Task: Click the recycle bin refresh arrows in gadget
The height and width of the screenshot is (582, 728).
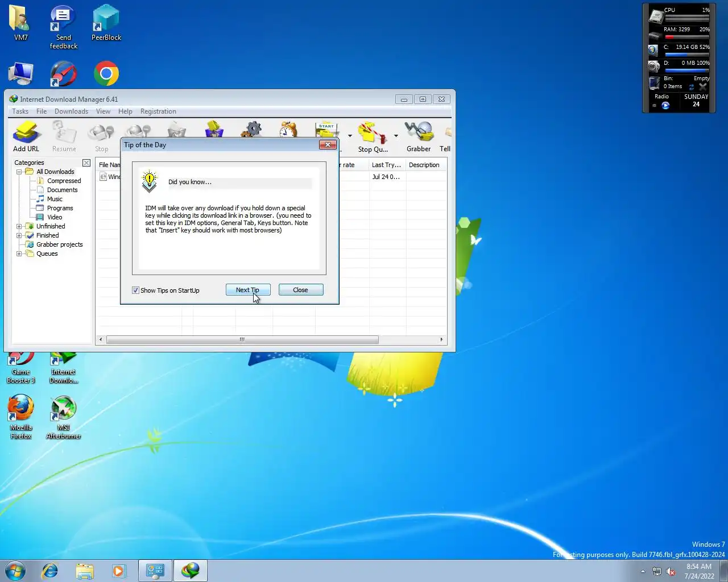Action: click(692, 87)
